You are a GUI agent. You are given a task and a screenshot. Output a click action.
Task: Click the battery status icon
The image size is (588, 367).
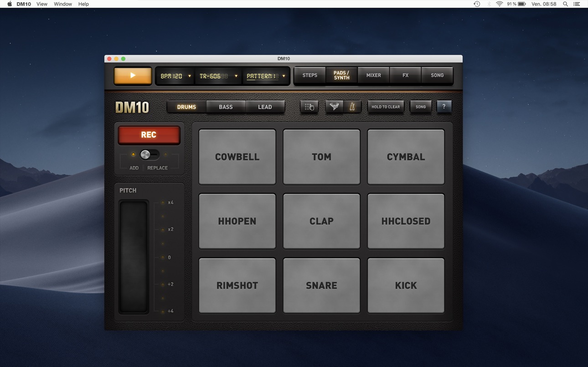(x=522, y=4)
